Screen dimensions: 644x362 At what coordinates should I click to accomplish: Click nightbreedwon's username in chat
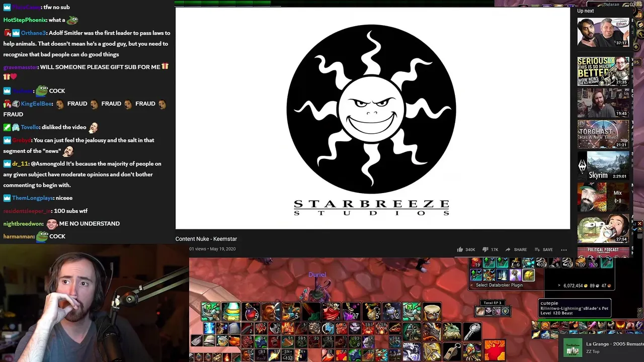coord(23,224)
